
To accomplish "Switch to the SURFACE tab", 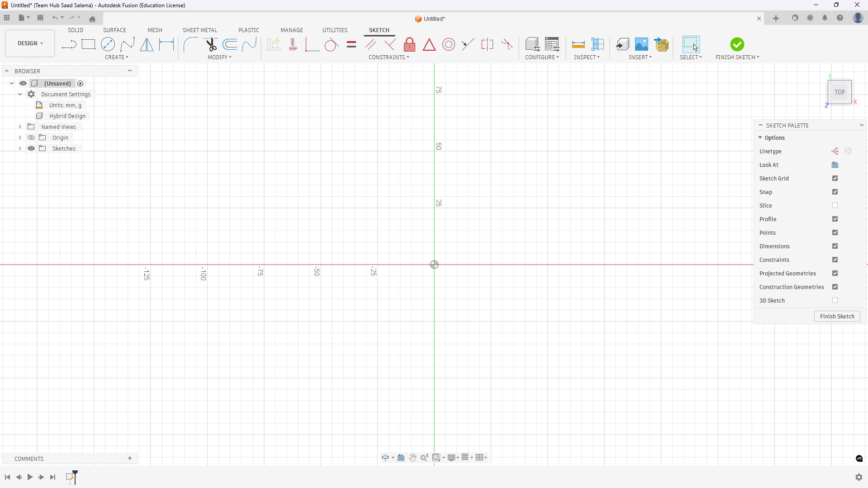I will [114, 30].
